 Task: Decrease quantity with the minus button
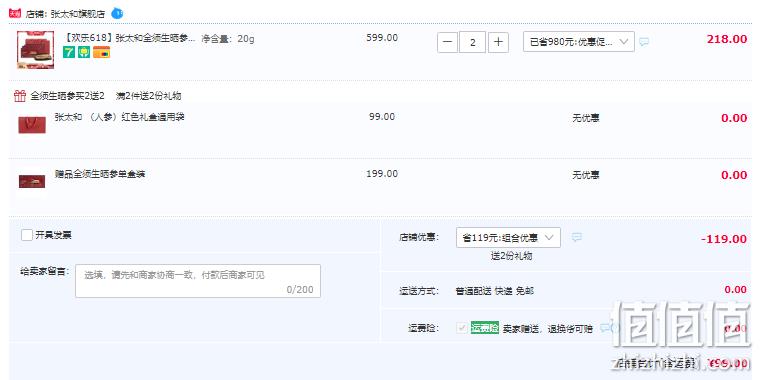tap(447, 43)
